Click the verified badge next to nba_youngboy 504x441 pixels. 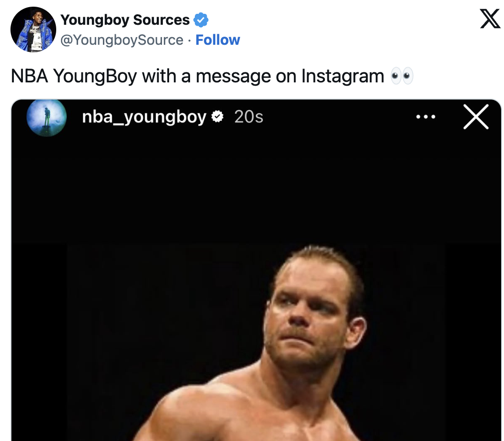(x=217, y=117)
